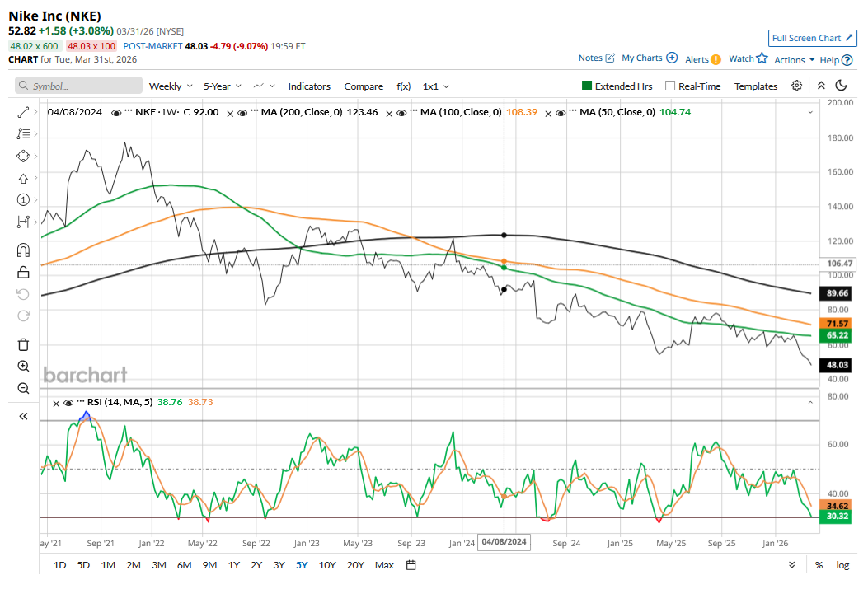The width and height of the screenshot is (868, 589).
Task: Toggle visibility of RSI indicator
Action: pos(68,403)
